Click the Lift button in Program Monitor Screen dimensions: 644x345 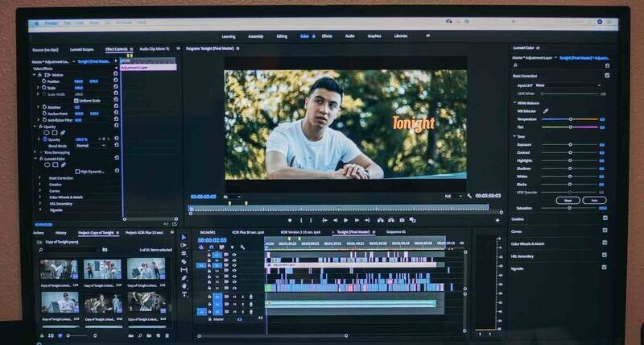(380, 220)
